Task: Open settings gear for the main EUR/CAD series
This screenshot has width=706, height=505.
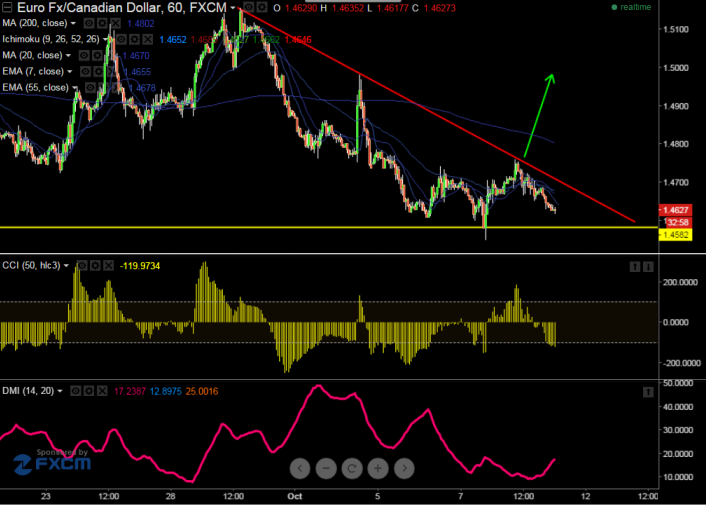Action: tap(262, 7)
